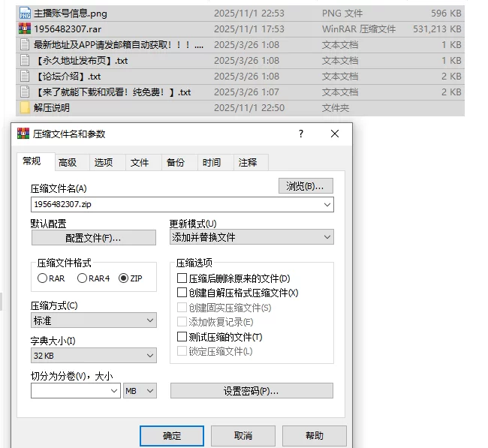The height and width of the screenshot is (448, 488).
Task: Open the 更新模式 dropdown
Action: [252, 237]
